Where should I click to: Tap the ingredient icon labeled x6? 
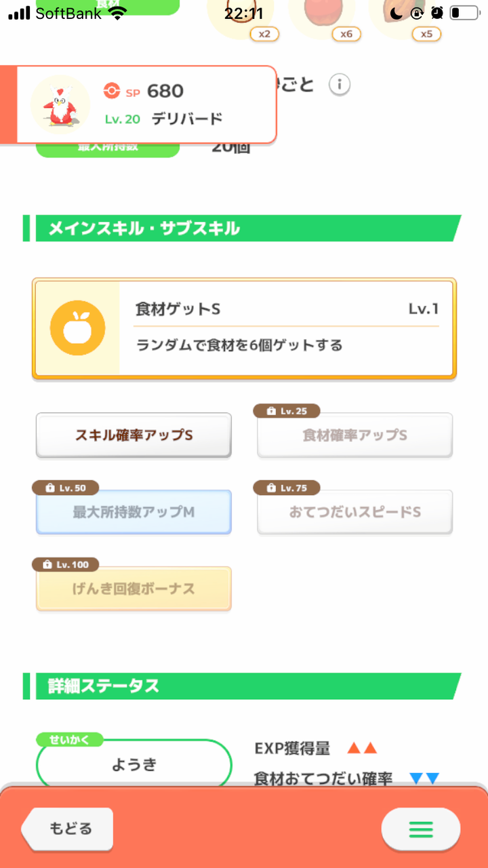[328, 15]
